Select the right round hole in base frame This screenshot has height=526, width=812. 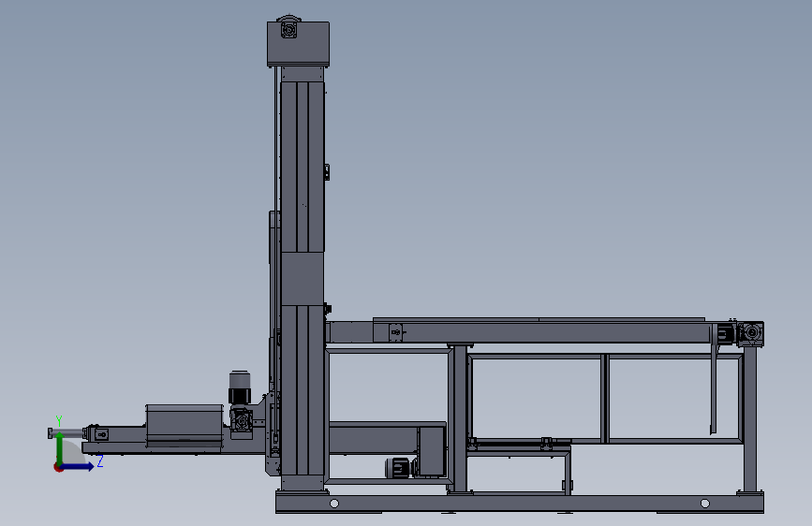tap(705, 504)
